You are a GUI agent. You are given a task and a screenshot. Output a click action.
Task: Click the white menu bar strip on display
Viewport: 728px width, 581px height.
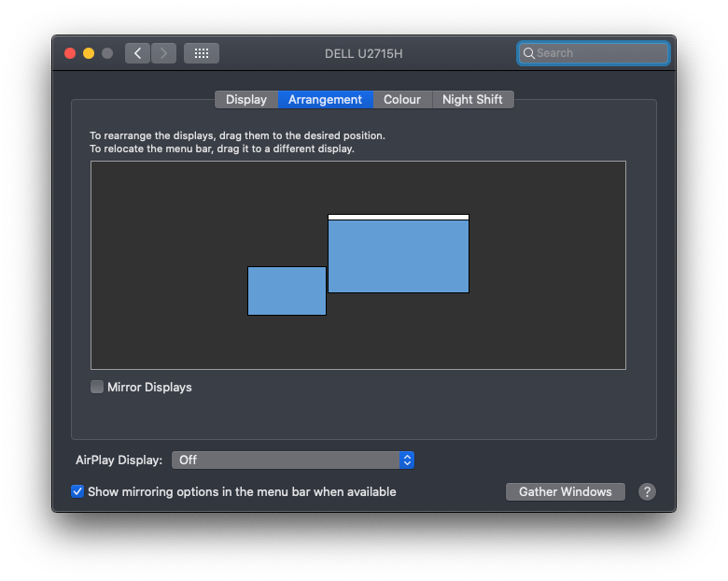point(399,217)
